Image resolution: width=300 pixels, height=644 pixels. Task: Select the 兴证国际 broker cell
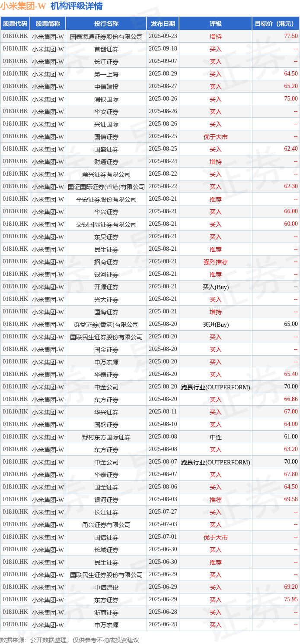(x=106, y=124)
